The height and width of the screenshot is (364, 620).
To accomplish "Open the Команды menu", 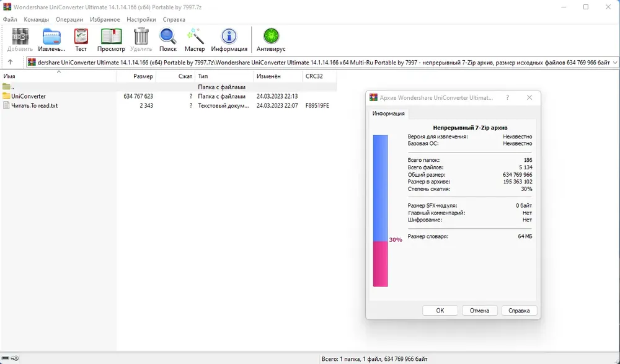I will pos(37,19).
